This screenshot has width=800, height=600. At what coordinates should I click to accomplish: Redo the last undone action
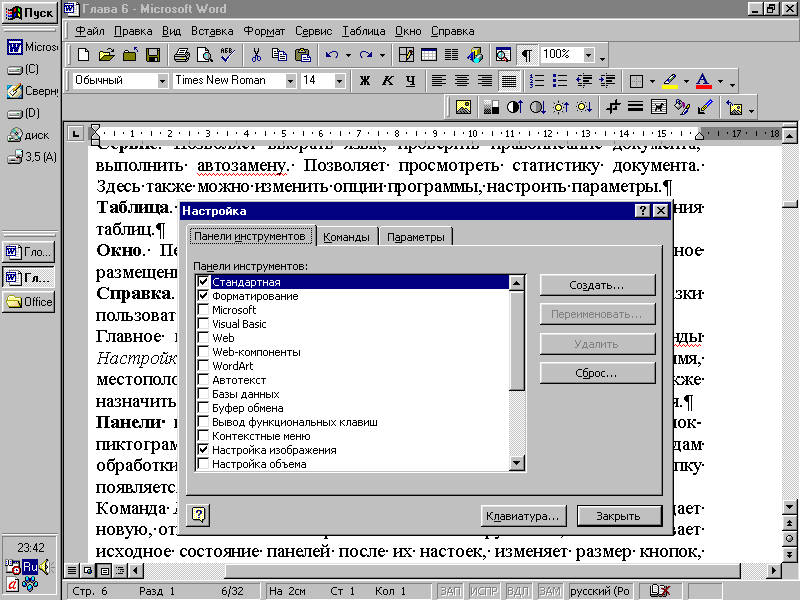(365, 55)
